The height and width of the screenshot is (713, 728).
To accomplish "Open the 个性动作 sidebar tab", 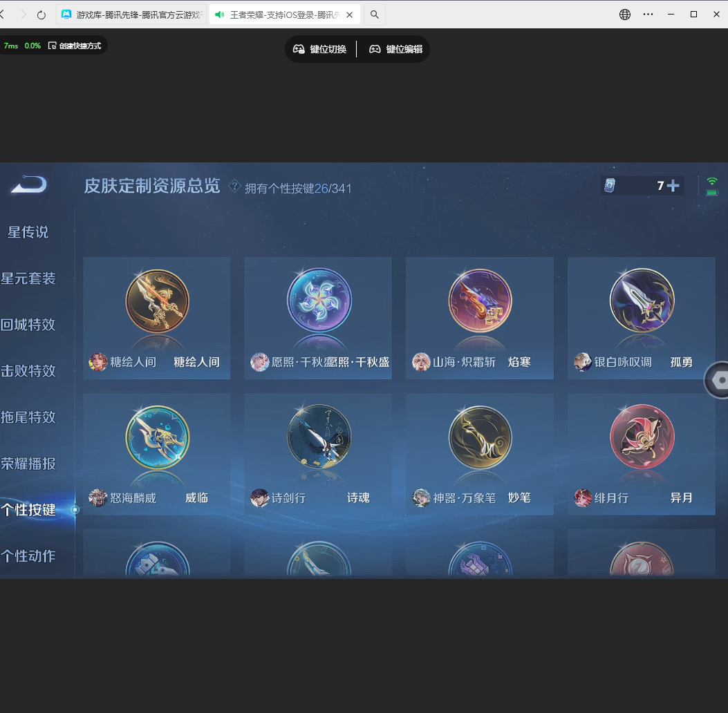I will pos(28,556).
